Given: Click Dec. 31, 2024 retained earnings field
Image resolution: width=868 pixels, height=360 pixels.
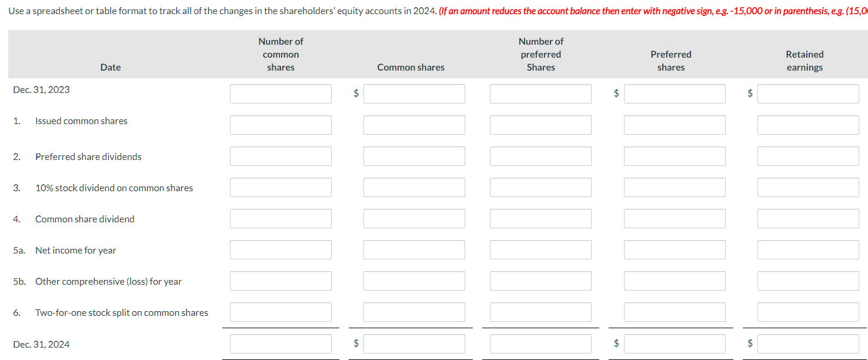Looking at the screenshot, I should (808, 344).
